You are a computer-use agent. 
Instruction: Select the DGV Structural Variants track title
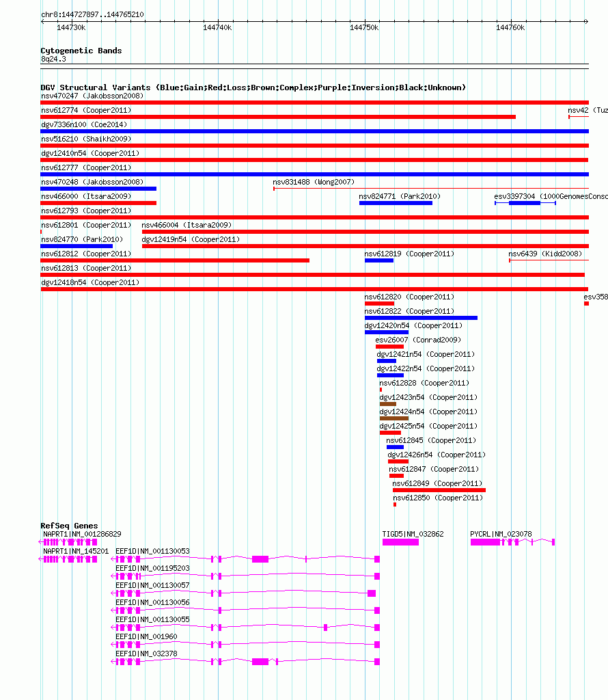(253, 87)
